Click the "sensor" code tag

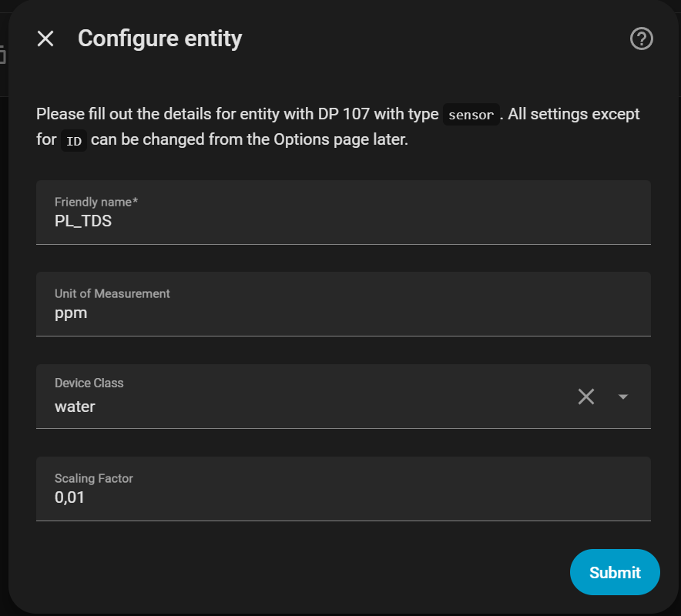[x=471, y=115]
